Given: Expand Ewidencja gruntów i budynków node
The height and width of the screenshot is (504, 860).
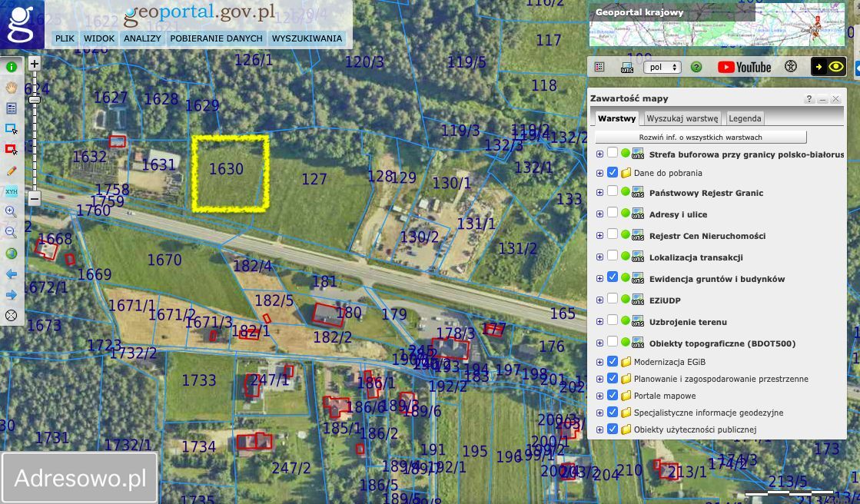Looking at the screenshot, I should pos(599,279).
